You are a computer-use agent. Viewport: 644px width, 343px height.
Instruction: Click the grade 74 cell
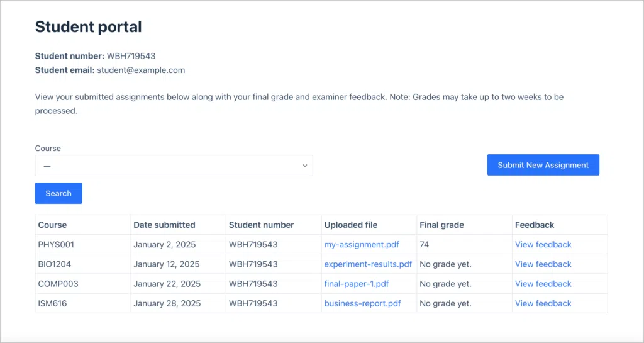(x=465, y=244)
